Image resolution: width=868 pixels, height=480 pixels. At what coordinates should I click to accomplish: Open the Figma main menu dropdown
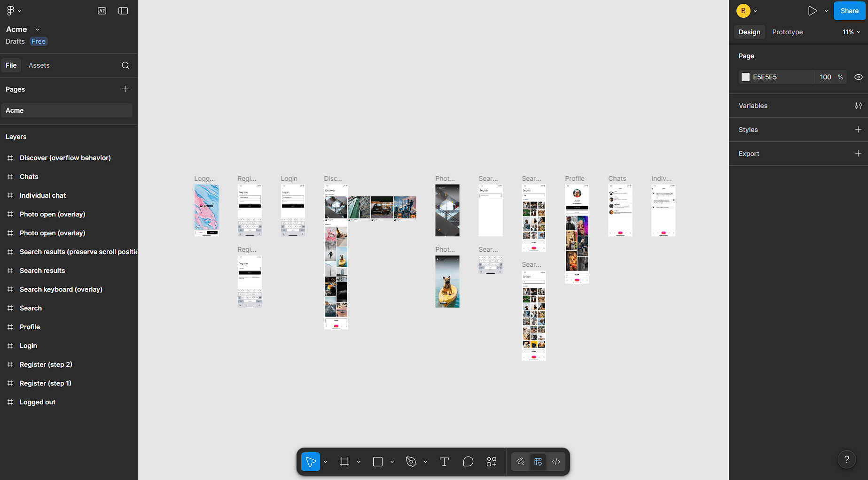pyautogui.click(x=14, y=11)
